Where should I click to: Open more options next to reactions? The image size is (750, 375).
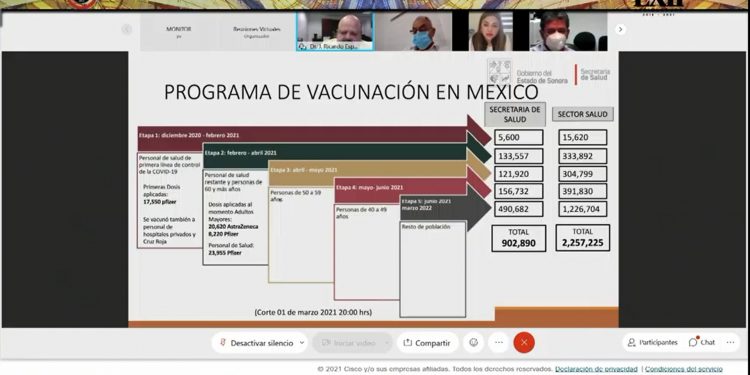pos(499,342)
